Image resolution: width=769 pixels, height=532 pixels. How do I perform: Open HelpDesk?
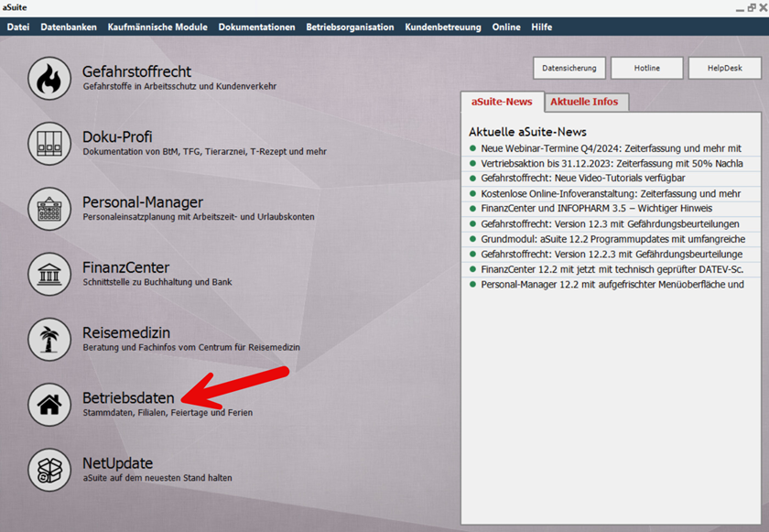click(725, 68)
